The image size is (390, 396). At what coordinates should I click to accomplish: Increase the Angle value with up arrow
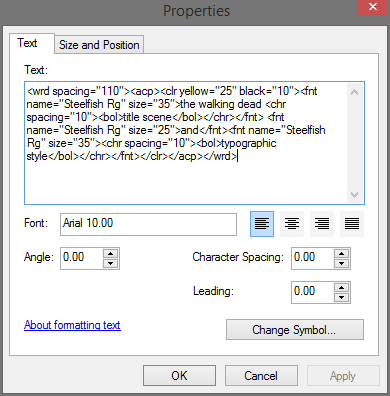(111, 254)
